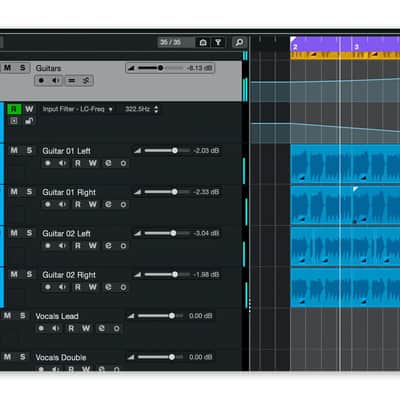The width and height of the screenshot is (400, 400).
Task: Mute the Vocals Lead track
Action: tap(7, 316)
